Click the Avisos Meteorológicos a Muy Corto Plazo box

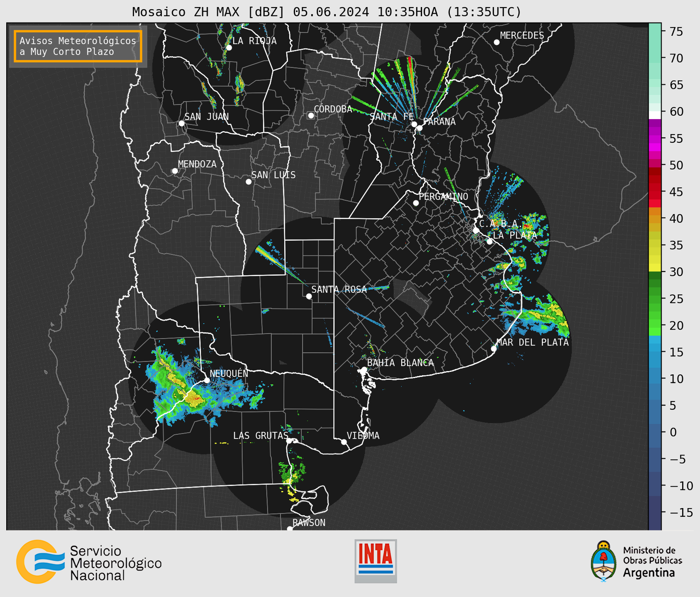78,46
